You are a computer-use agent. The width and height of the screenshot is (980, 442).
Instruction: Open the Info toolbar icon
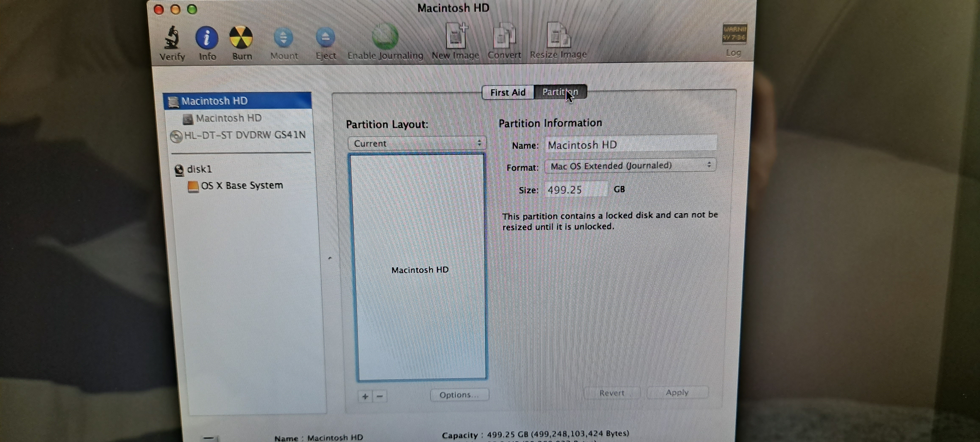click(x=207, y=38)
